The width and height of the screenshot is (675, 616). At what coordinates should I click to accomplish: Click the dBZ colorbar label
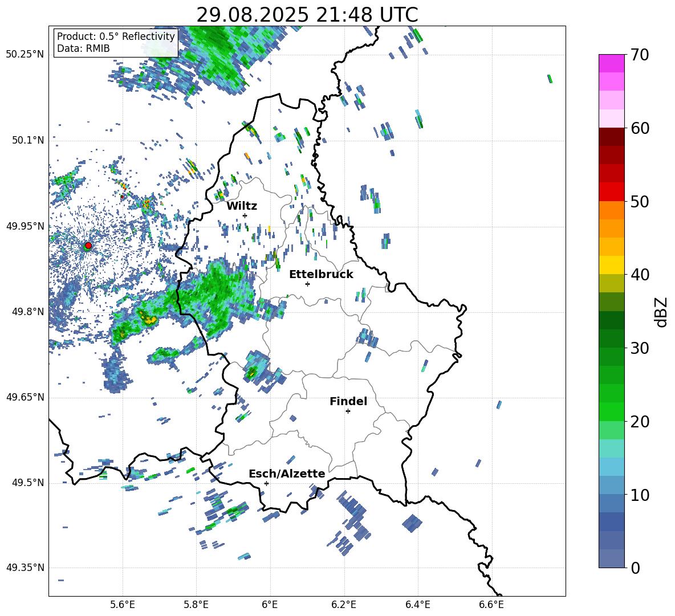click(x=661, y=312)
